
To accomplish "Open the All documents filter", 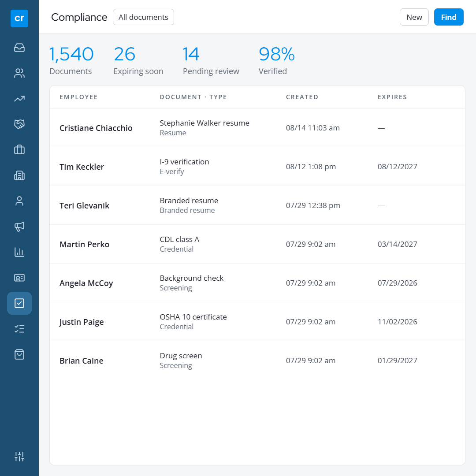I will 143,17.
